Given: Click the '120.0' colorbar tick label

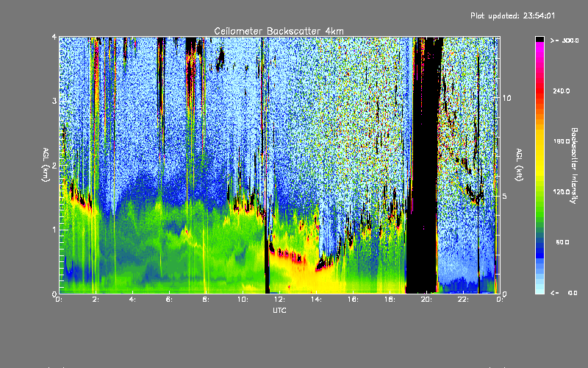Looking at the screenshot, I should tap(561, 191).
